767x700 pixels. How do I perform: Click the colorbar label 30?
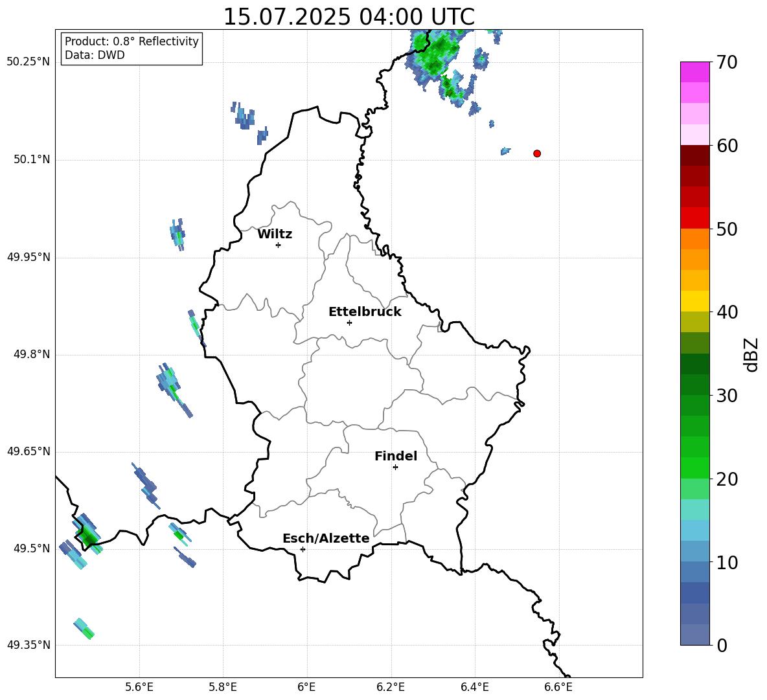point(727,396)
